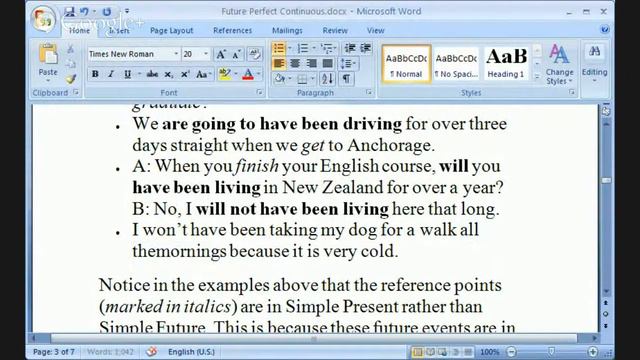The image size is (640, 360).
Task: Click the zoom slider handle
Action: [551, 351]
